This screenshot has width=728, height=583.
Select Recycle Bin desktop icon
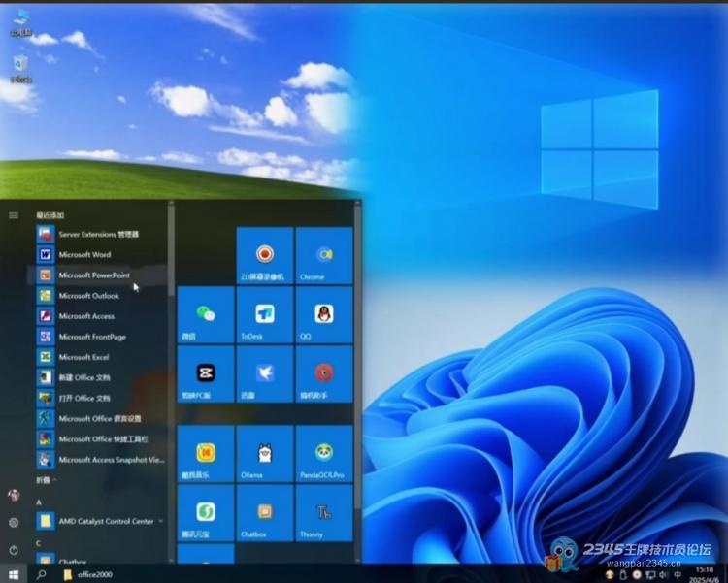(x=20, y=69)
